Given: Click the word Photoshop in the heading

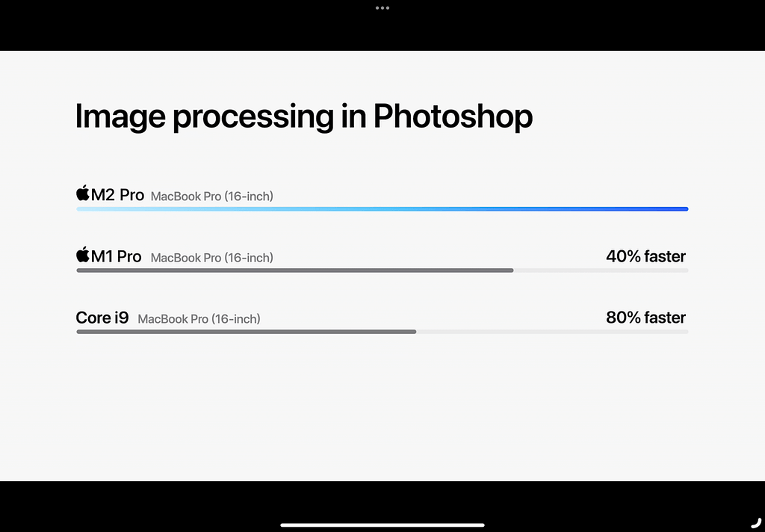Looking at the screenshot, I should click(453, 117).
